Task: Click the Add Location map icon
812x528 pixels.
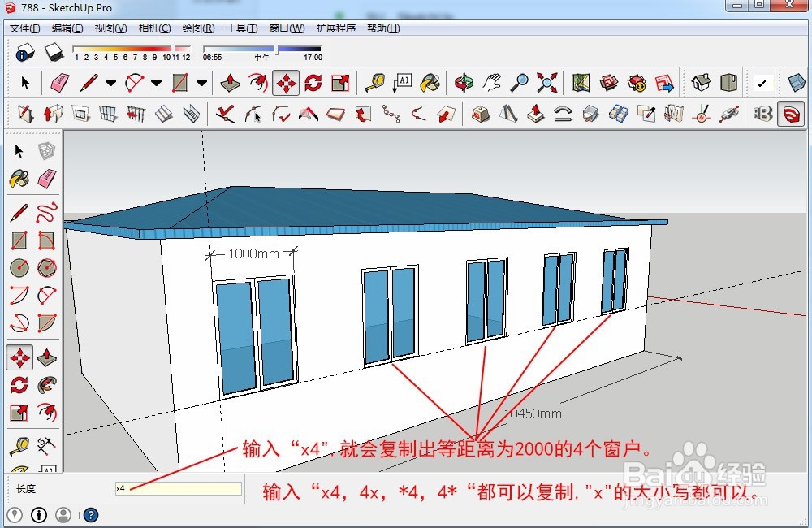Action: [x=581, y=83]
